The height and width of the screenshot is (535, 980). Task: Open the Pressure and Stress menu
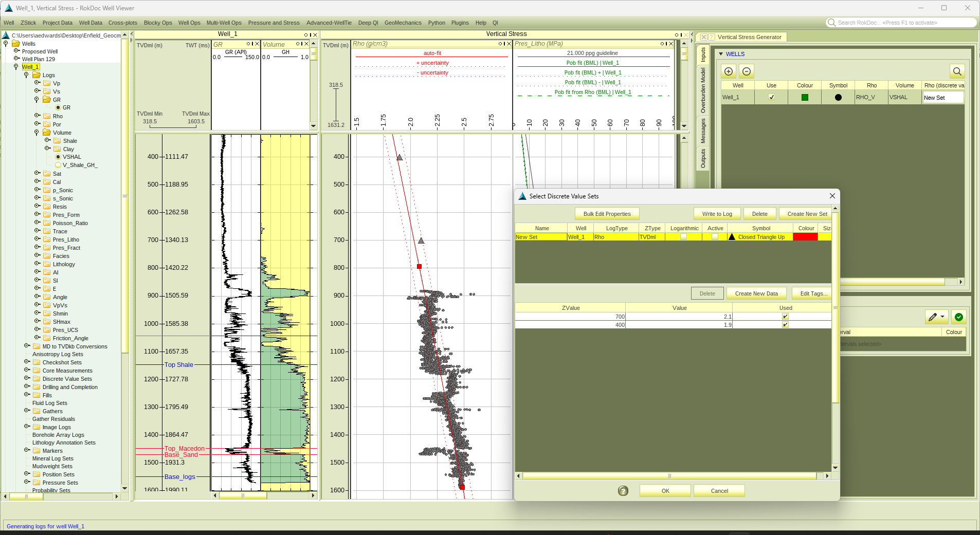pyautogui.click(x=274, y=23)
